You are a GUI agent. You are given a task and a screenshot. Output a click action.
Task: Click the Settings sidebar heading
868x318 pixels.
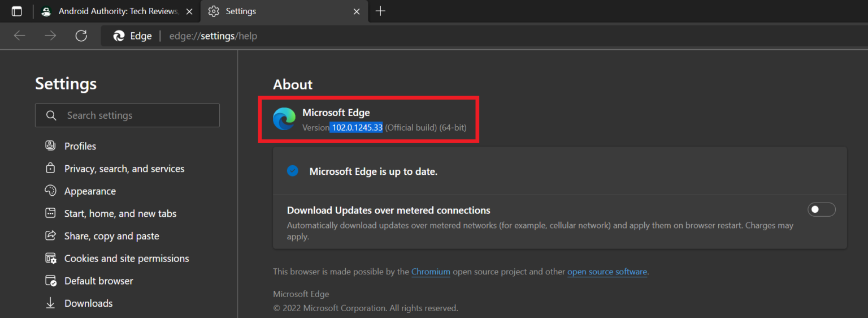tap(66, 84)
